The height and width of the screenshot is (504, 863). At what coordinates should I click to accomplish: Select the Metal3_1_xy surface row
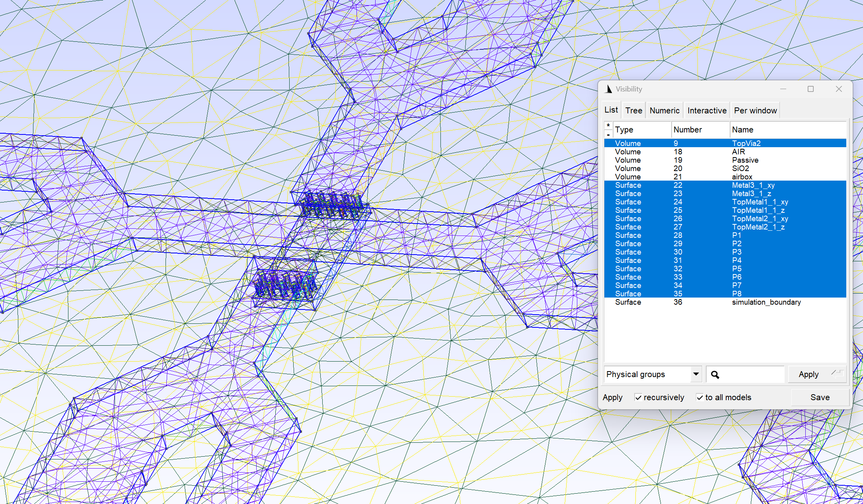pyautogui.click(x=725, y=185)
